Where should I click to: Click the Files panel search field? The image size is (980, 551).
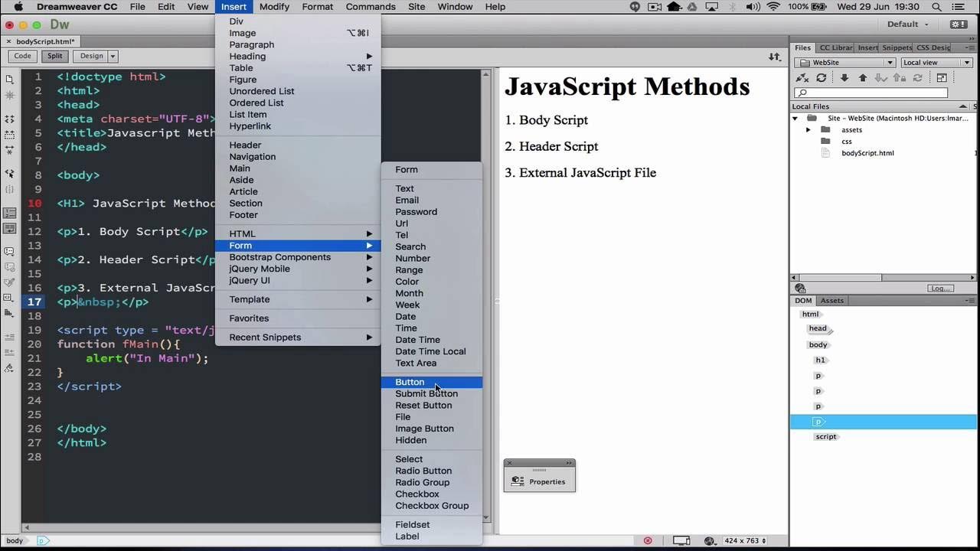[871, 93]
